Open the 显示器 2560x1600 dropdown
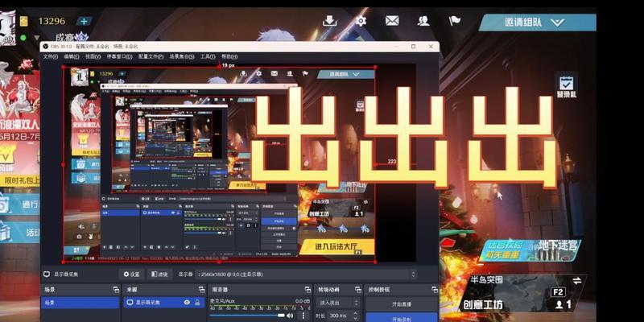Screen dimensions: 644x322 pos(307,274)
